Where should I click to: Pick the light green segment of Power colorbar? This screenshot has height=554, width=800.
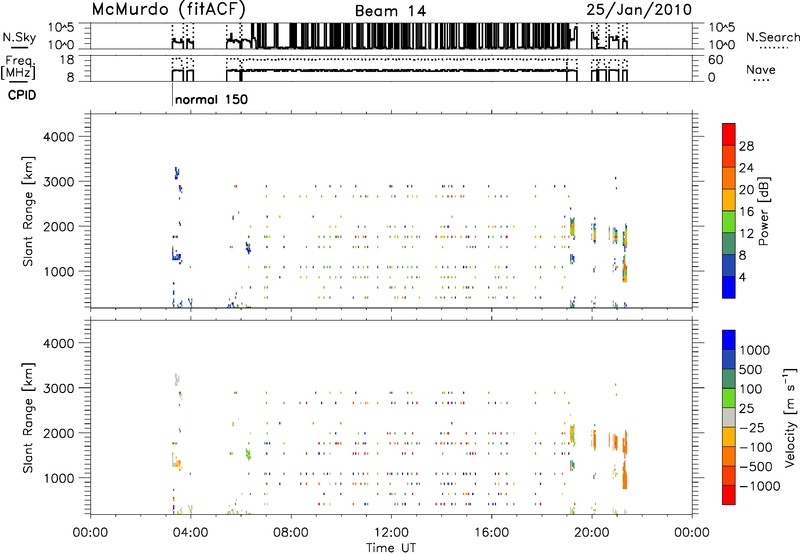click(729, 222)
